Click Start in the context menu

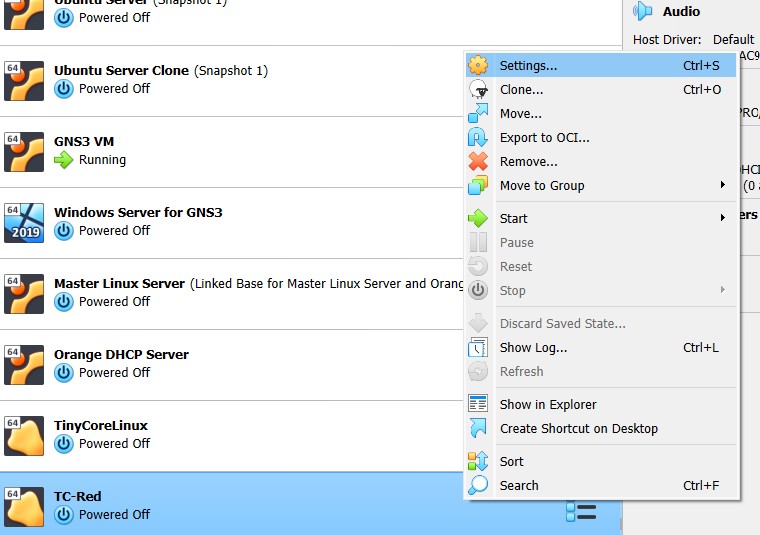[601, 219]
